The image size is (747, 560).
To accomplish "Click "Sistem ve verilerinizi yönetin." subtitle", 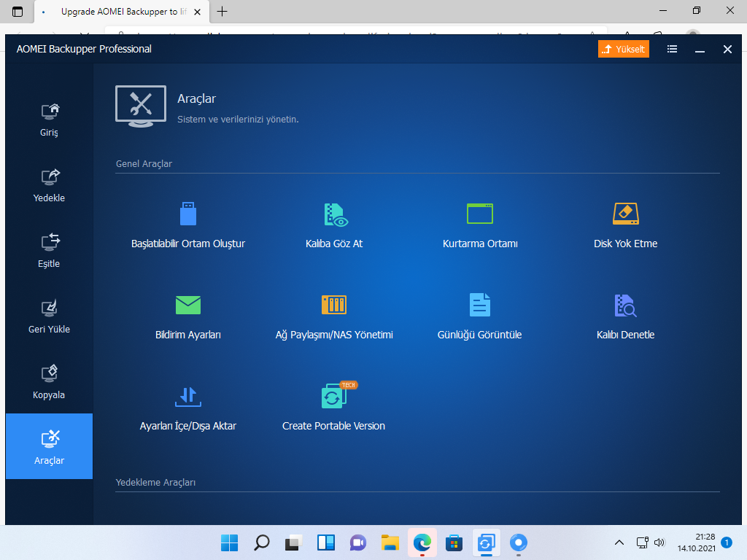I will coord(238,119).
